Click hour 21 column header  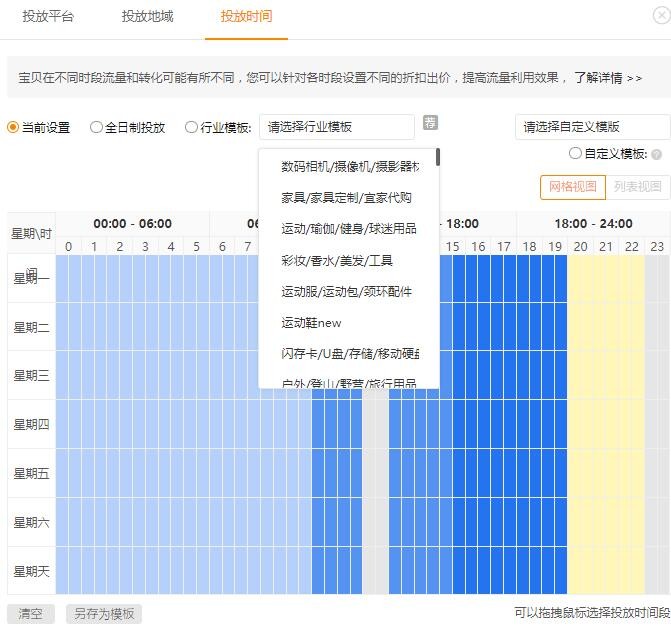(x=606, y=246)
